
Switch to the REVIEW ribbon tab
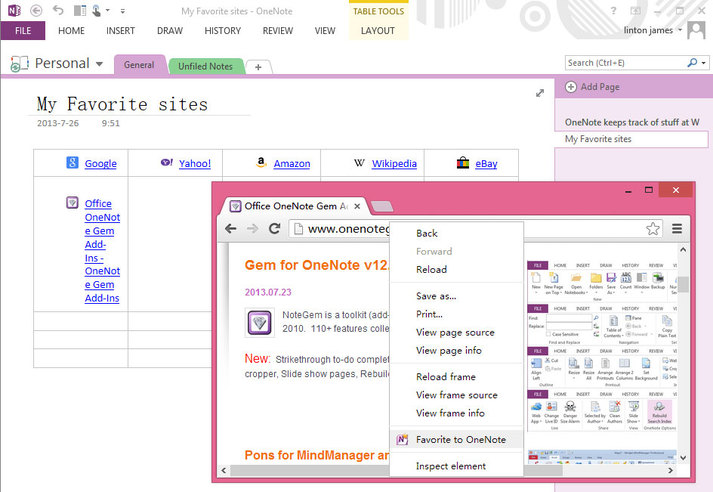point(278,30)
